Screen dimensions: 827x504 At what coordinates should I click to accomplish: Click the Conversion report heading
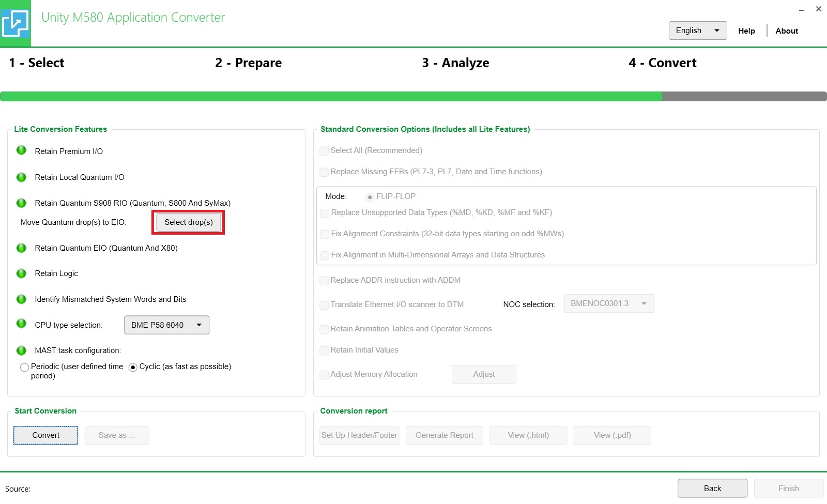tap(354, 411)
